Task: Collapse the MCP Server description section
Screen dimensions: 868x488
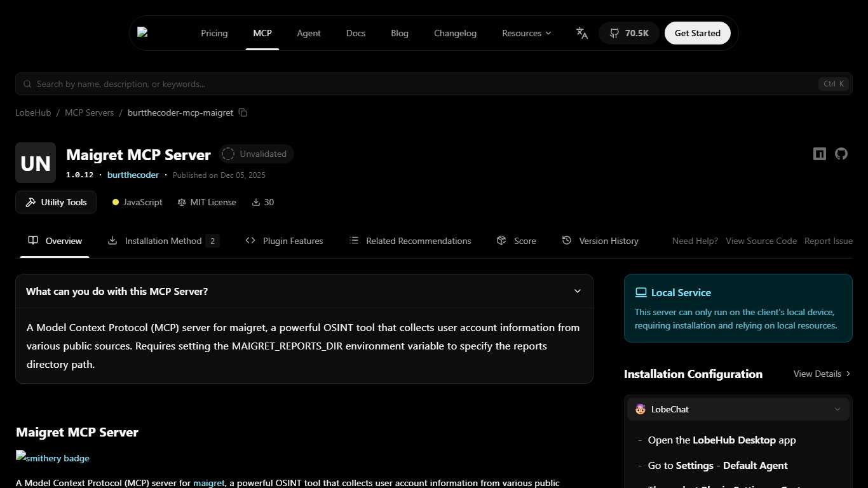Action: tap(578, 291)
